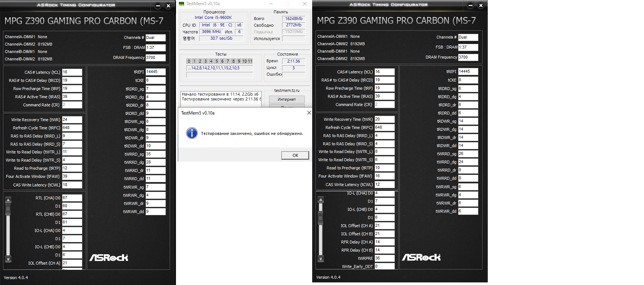Click the Channels # field in right window
Viewport: 644px width, 285px height.
[468, 37]
